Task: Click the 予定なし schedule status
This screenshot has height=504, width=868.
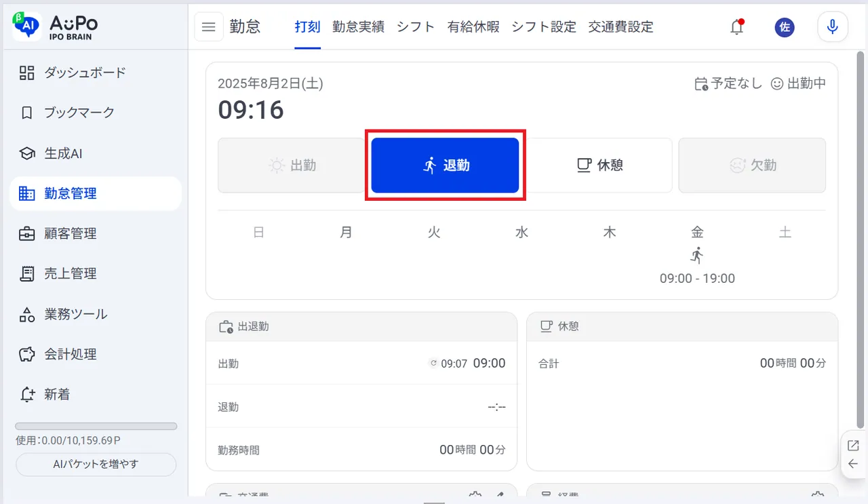Action: point(729,83)
